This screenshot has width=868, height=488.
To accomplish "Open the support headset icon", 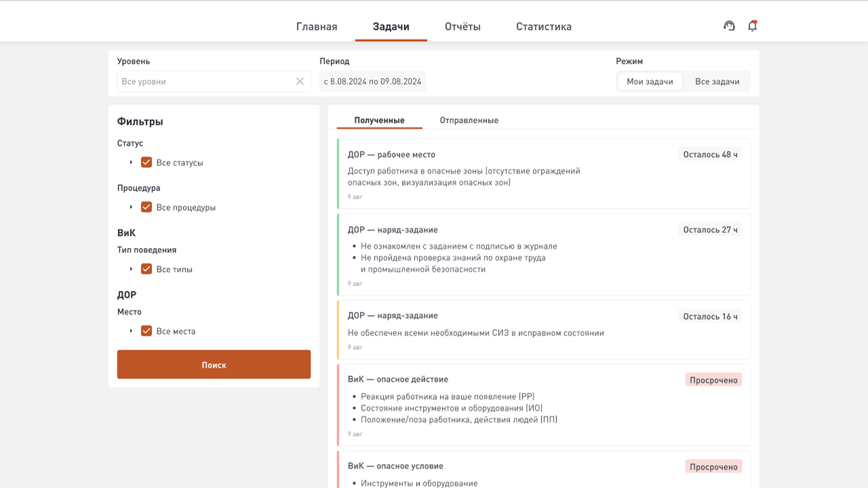I will coord(730,26).
